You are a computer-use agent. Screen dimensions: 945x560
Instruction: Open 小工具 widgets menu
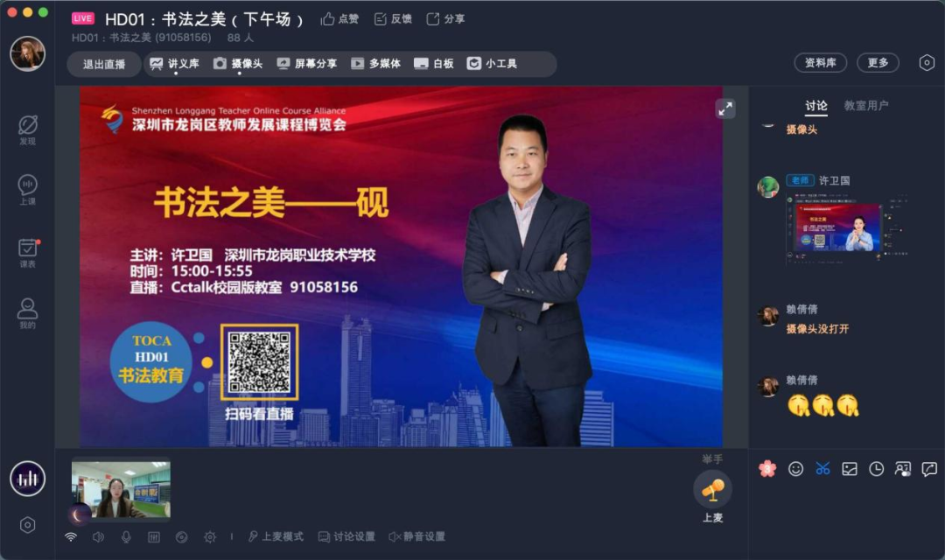[492, 63]
